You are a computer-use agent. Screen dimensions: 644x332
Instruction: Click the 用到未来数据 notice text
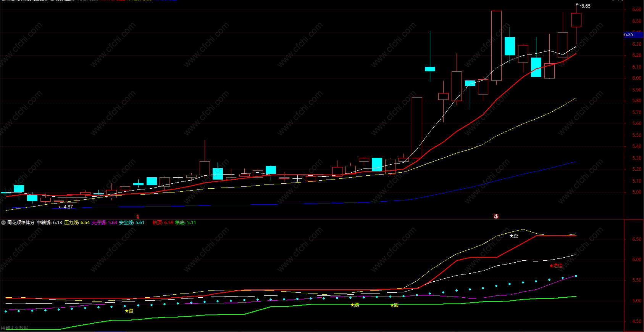point(15,328)
